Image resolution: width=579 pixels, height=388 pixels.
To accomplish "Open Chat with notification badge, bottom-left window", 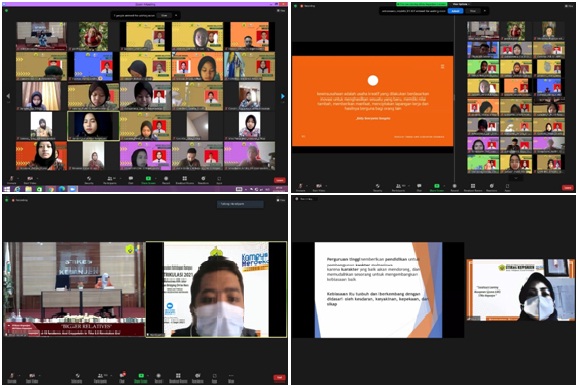I will click(x=122, y=377).
